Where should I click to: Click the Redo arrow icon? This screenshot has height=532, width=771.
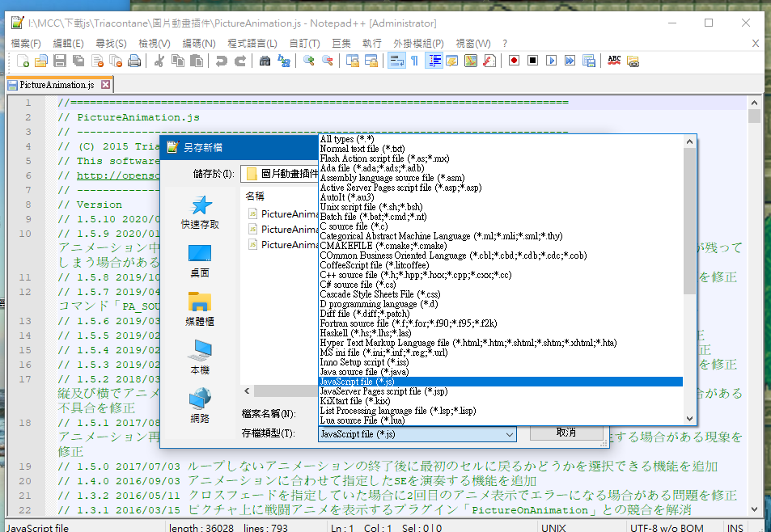(x=240, y=61)
